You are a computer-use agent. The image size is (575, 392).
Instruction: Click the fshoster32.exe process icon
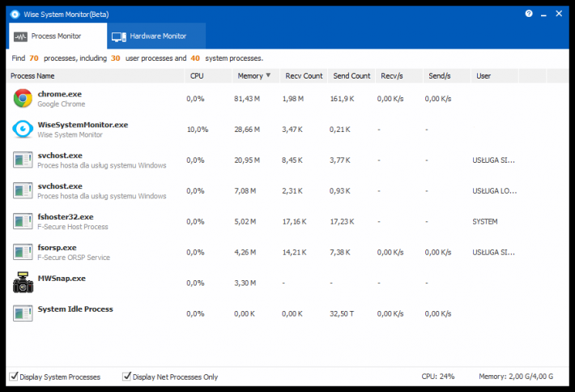tap(23, 221)
